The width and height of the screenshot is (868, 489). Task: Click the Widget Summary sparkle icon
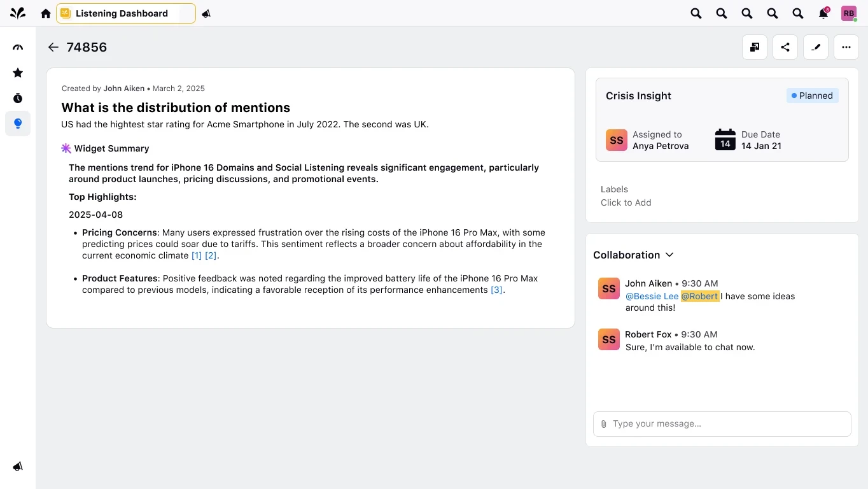click(66, 148)
